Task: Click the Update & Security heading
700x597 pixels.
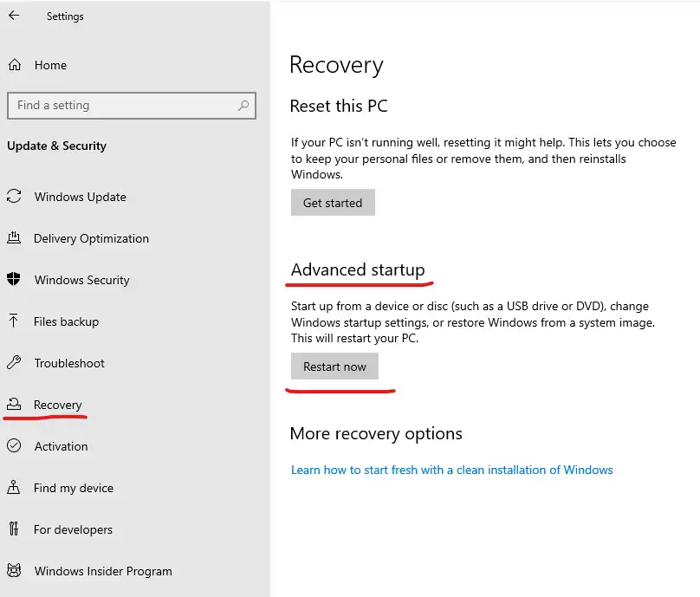Action: pos(56,146)
